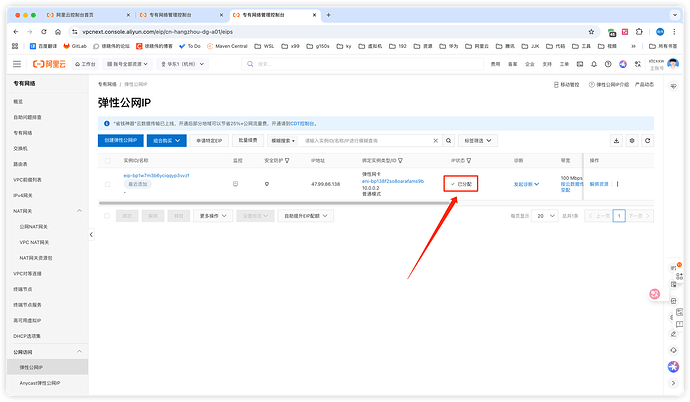Image resolution: width=690 pixels, height=402 pixels.
Task: Click the security protection shield icon in row
Action: [x=267, y=184]
